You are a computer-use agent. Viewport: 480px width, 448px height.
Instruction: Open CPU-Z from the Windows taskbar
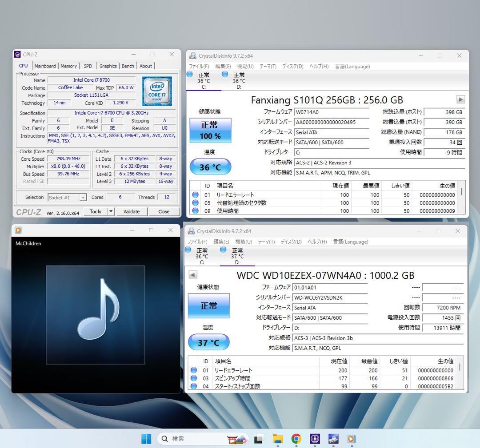[x=315, y=438]
